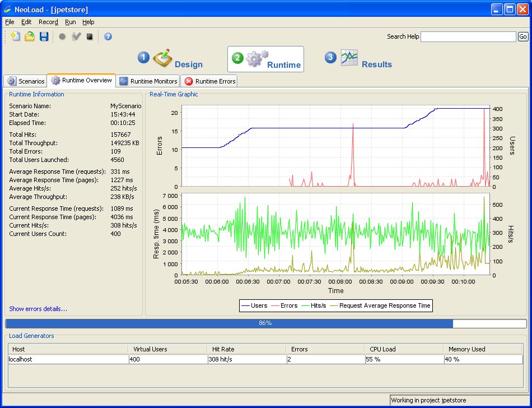Image resolution: width=532 pixels, height=408 pixels.
Task: Open the Record menu
Action: [x=48, y=22]
